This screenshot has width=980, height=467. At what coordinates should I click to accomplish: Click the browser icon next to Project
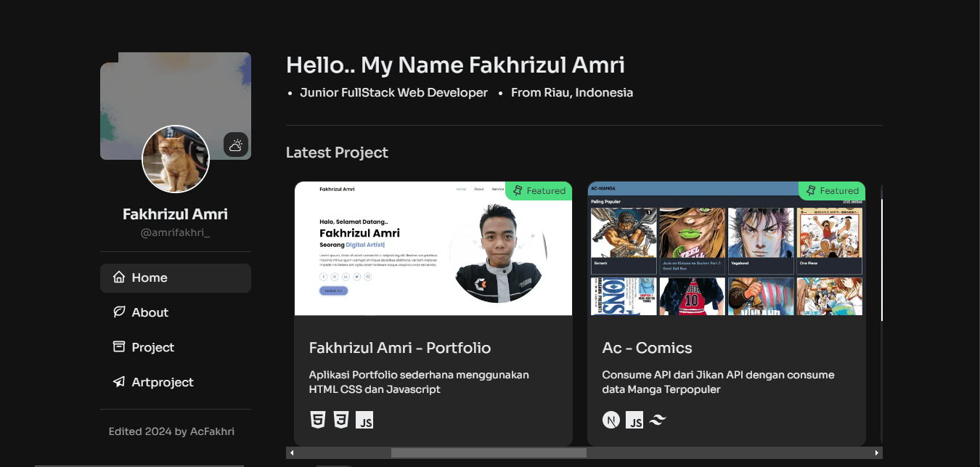pos(118,347)
